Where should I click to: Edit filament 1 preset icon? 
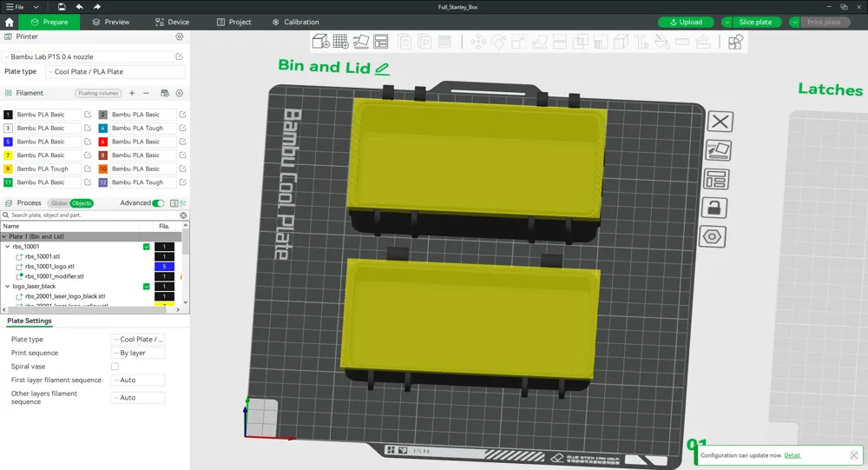pos(88,114)
